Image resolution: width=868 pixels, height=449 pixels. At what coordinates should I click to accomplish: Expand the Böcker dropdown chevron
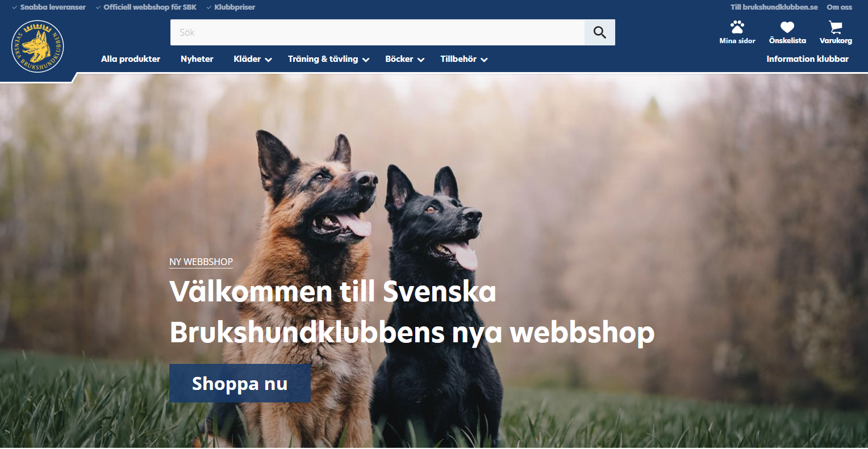click(421, 60)
